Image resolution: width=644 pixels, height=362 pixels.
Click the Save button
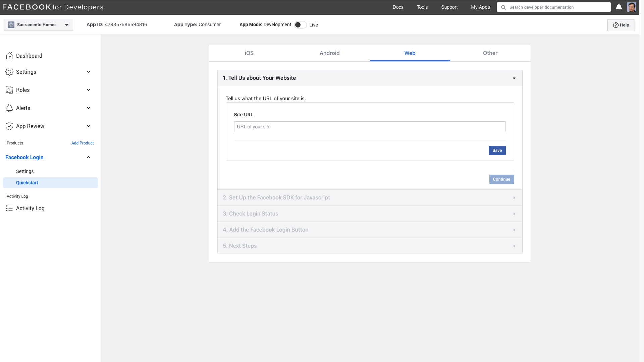point(497,150)
